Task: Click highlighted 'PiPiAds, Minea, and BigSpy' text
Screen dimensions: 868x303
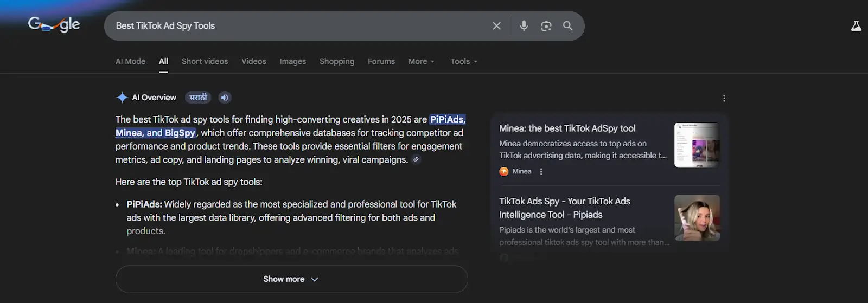Action: [290, 126]
